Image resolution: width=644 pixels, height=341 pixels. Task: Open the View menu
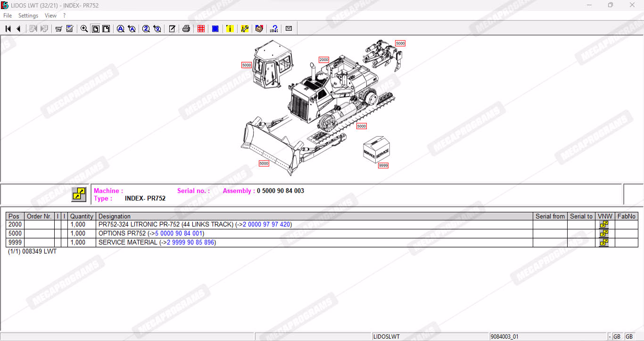pos(50,16)
